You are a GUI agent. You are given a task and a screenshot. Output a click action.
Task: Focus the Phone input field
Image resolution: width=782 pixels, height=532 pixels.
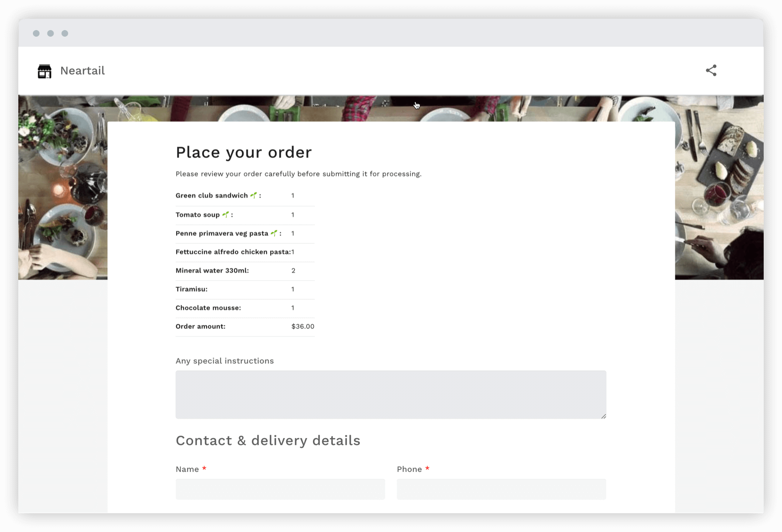[x=501, y=489]
